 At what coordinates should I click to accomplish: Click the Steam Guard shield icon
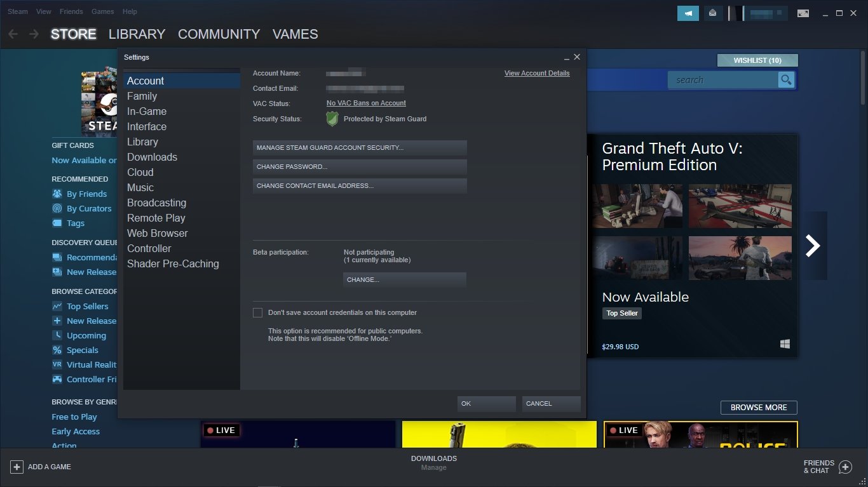pyautogui.click(x=332, y=119)
